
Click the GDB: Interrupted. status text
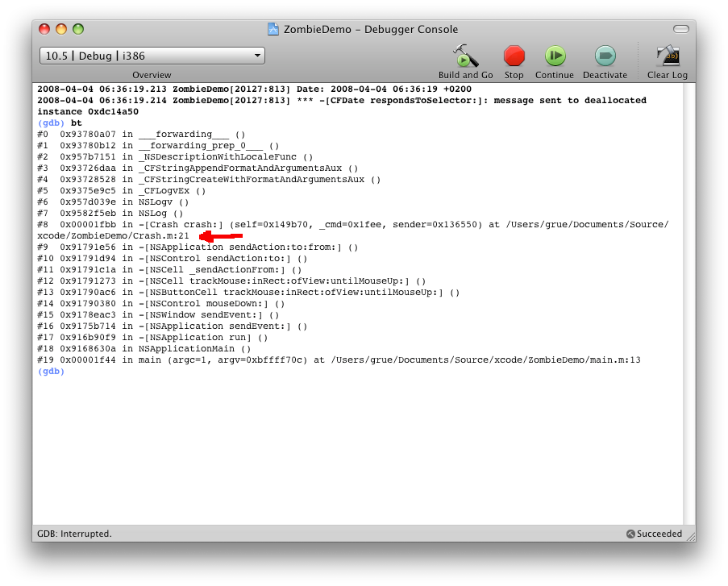(x=74, y=534)
